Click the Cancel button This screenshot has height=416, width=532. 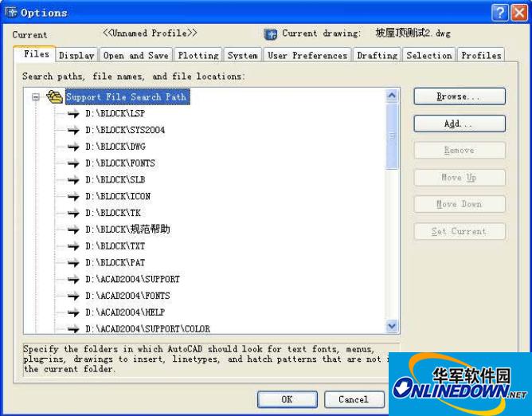tap(354, 399)
